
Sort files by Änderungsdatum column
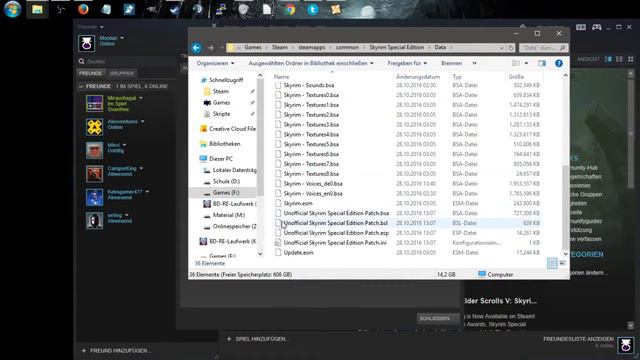pos(418,77)
